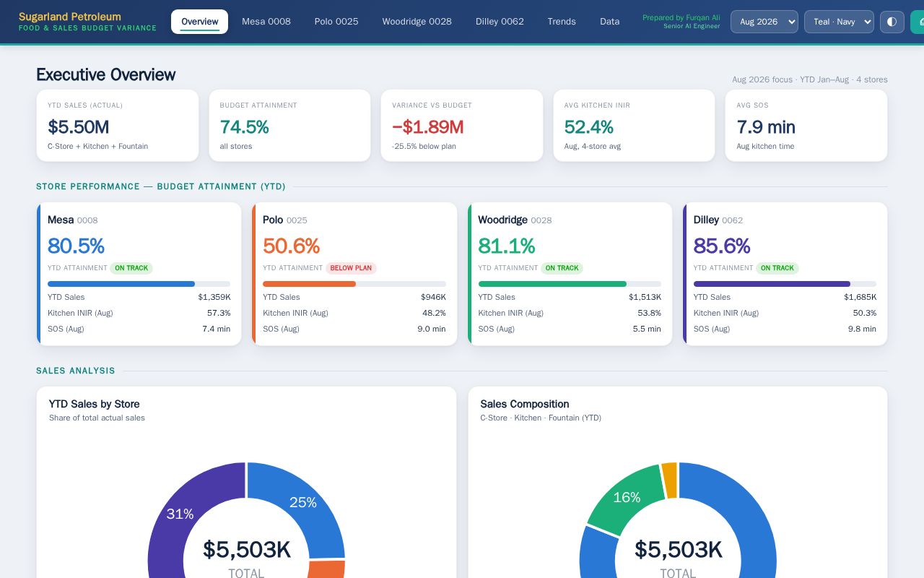Click the Avg Kitchen INIR 52.4% value
This screenshot has height=578, width=924.
(x=589, y=127)
